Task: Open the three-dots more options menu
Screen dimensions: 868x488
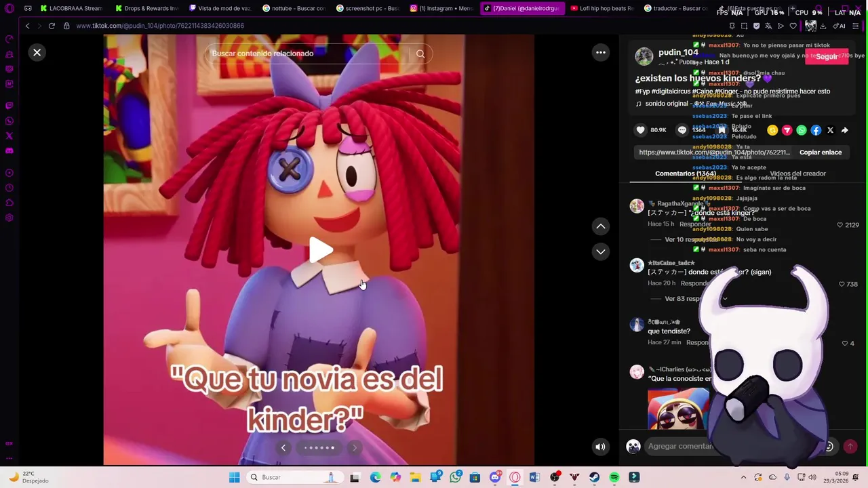Action: pos(601,52)
